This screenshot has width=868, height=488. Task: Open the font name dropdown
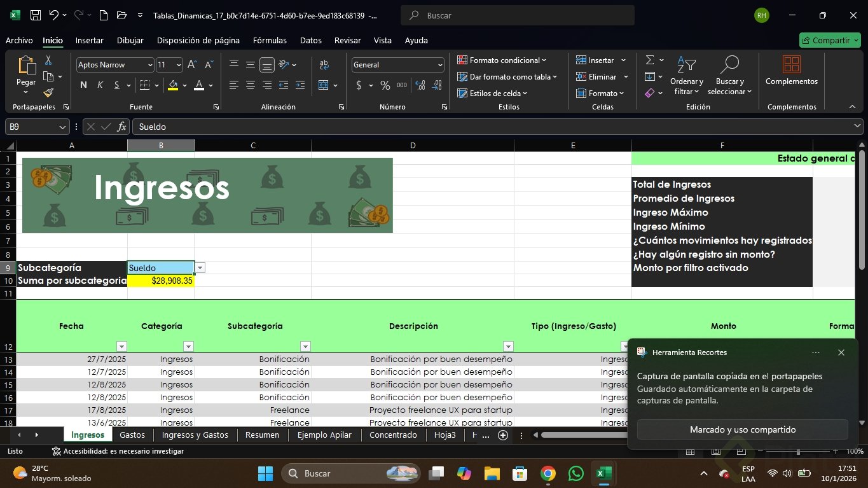pos(150,65)
